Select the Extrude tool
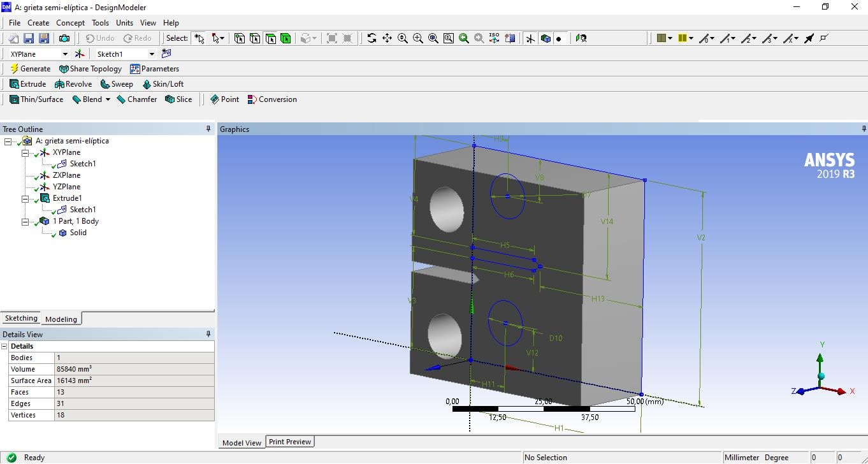The image size is (868, 464). pos(27,84)
